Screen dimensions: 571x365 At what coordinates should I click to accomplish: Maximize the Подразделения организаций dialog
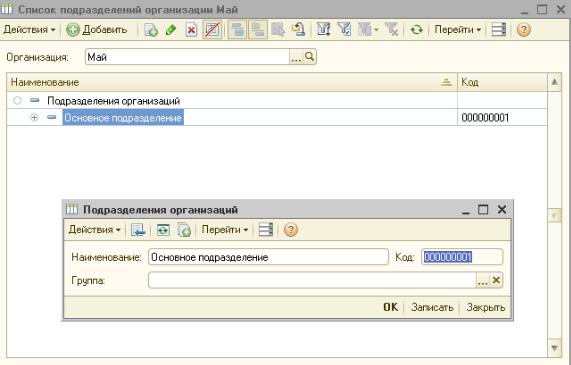(x=483, y=209)
